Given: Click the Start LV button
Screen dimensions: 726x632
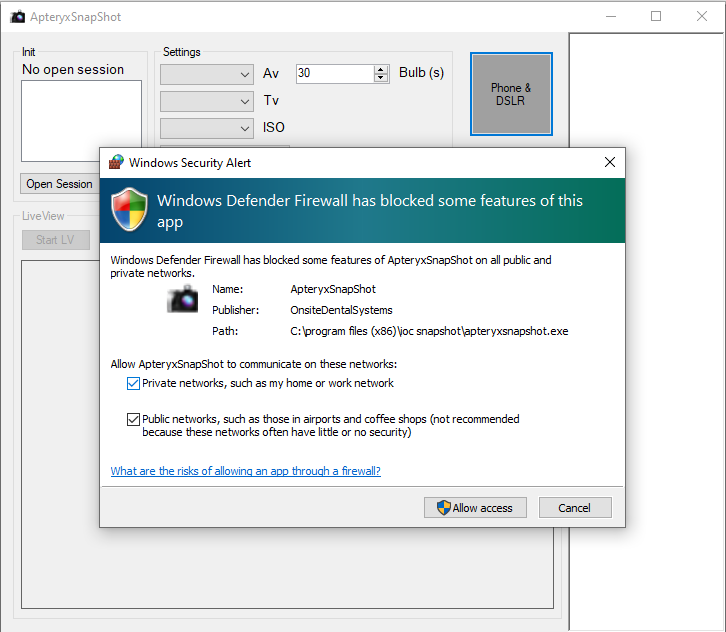Looking at the screenshot, I should (x=56, y=240).
